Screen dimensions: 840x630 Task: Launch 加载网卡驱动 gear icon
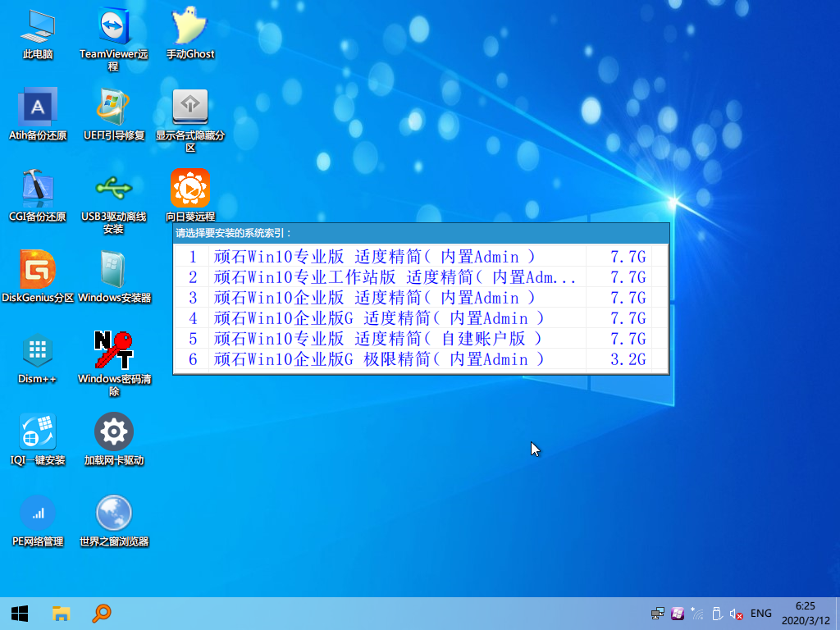coord(113,432)
